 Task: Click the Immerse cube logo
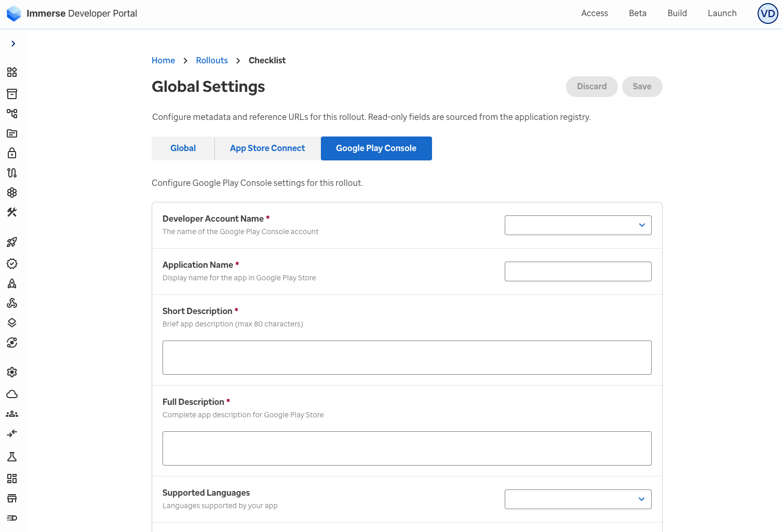pyautogui.click(x=14, y=13)
